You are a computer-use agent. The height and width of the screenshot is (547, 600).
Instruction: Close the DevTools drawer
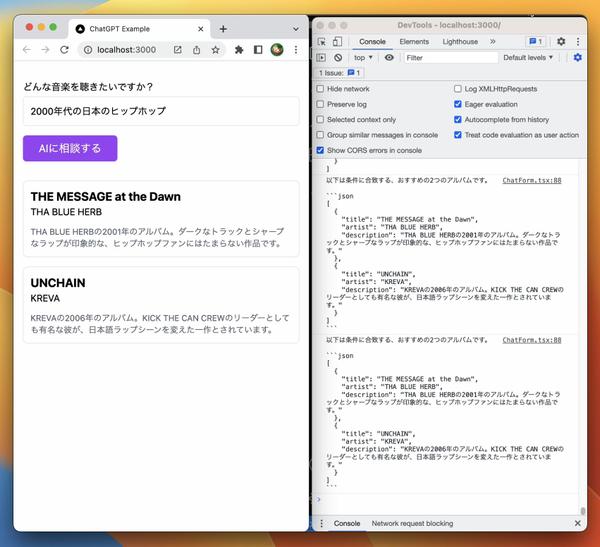coord(577,523)
